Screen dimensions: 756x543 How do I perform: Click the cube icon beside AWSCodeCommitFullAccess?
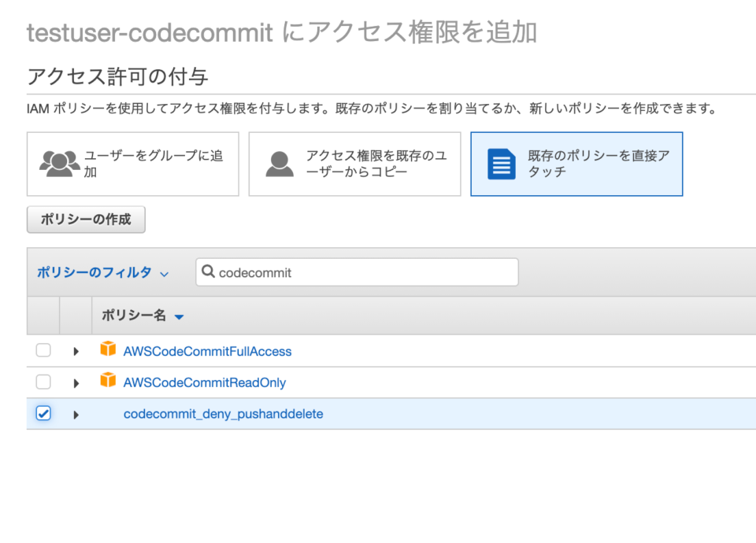pyautogui.click(x=108, y=350)
